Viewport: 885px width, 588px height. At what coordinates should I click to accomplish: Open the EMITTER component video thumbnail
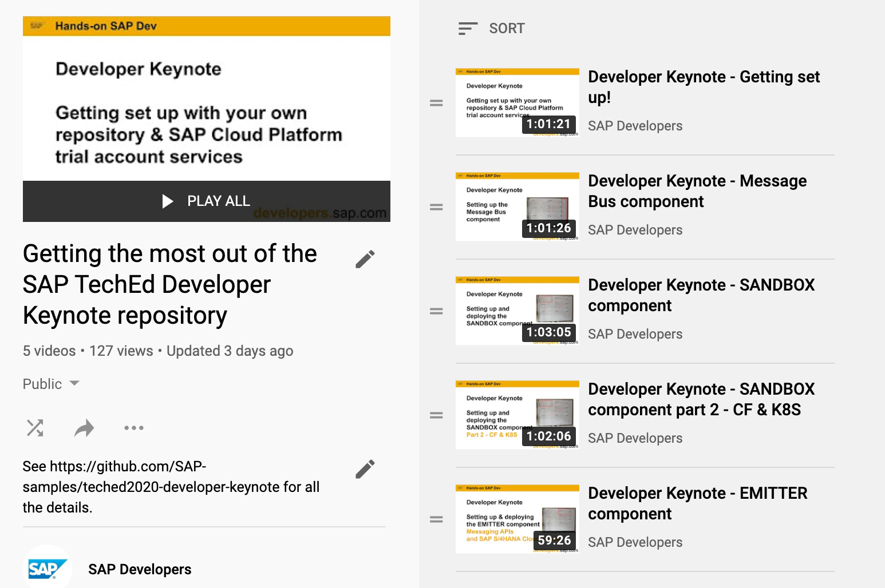[x=517, y=519]
